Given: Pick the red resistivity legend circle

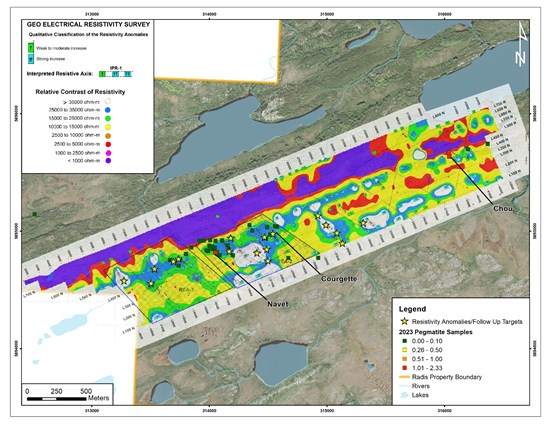Looking at the screenshot, I should pyautogui.click(x=108, y=144).
